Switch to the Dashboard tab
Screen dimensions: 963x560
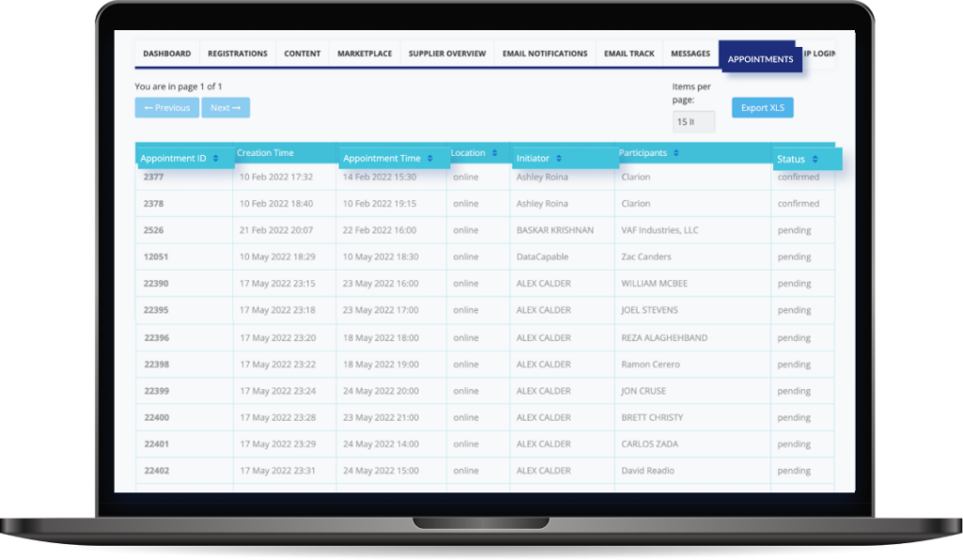(x=166, y=54)
